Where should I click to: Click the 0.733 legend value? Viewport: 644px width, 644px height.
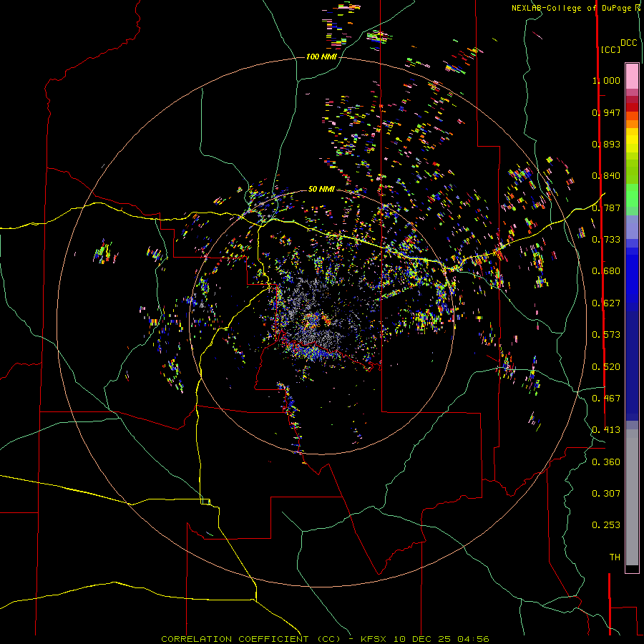(x=606, y=240)
